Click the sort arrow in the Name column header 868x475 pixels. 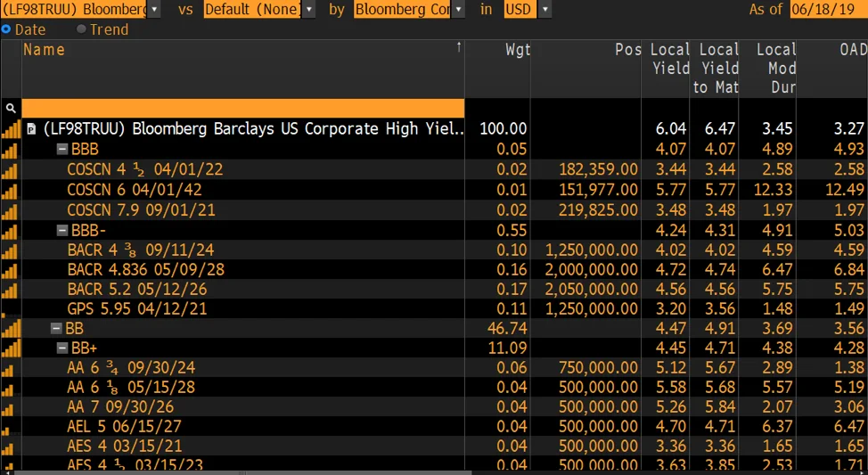(459, 46)
